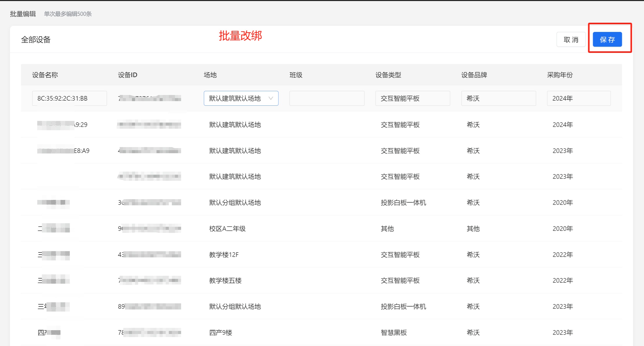
Task: Click the 设备名称 column header
Action: tap(45, 75)
